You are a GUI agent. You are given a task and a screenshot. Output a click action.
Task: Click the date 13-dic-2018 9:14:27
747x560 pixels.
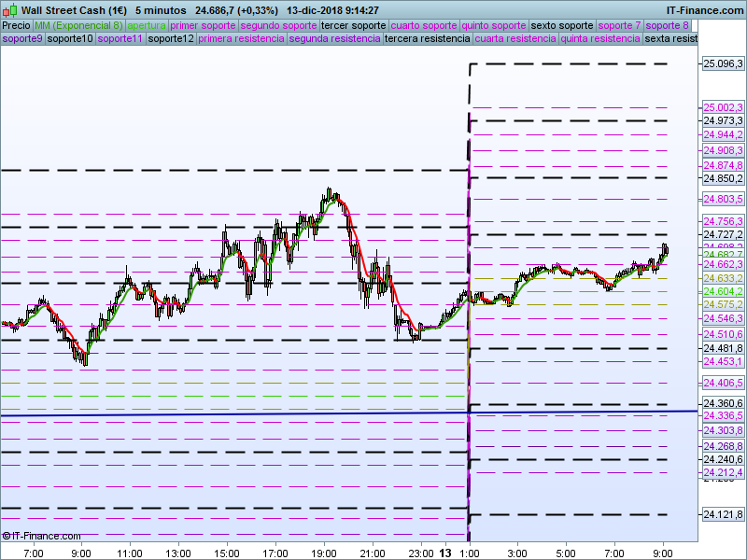pyautogui.click(x=332, y=10)
